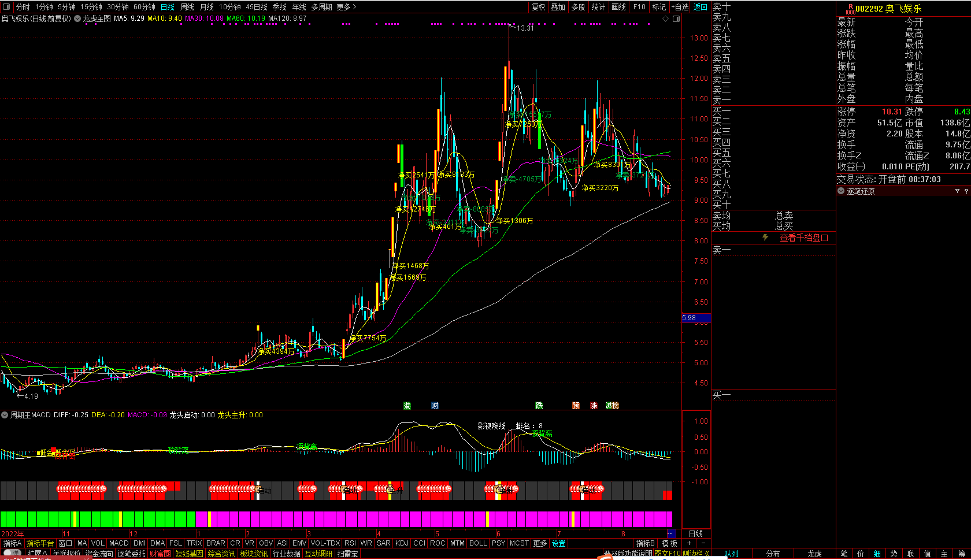Screen dimensions: 971x560
Task: Click the 日线 period label below price axis
Action: coord(696,533)
